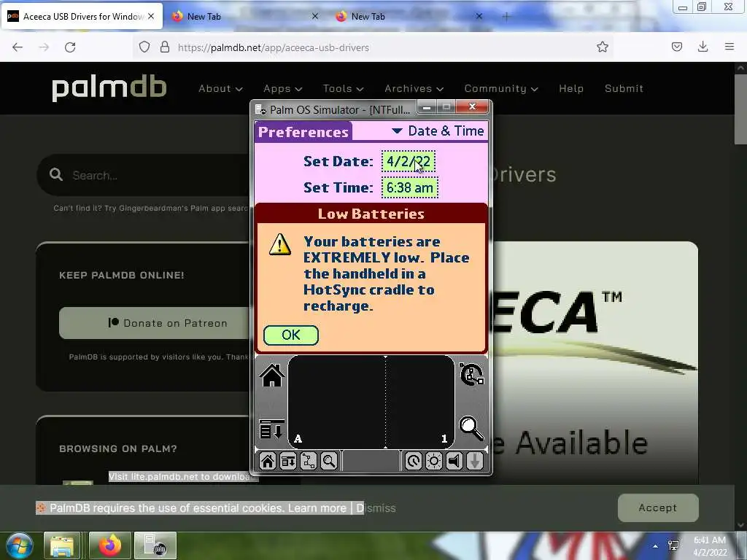Click the tracking protection shield icon
Screen dimensions: 747x560
(x=144, y=47)
